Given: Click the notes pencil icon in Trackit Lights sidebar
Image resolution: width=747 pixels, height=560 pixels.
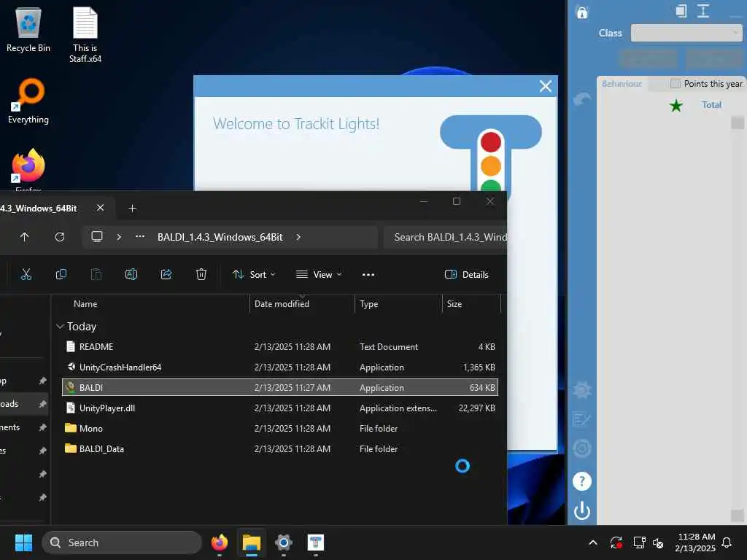Looking at the screenshot, I should click(581, 419).
